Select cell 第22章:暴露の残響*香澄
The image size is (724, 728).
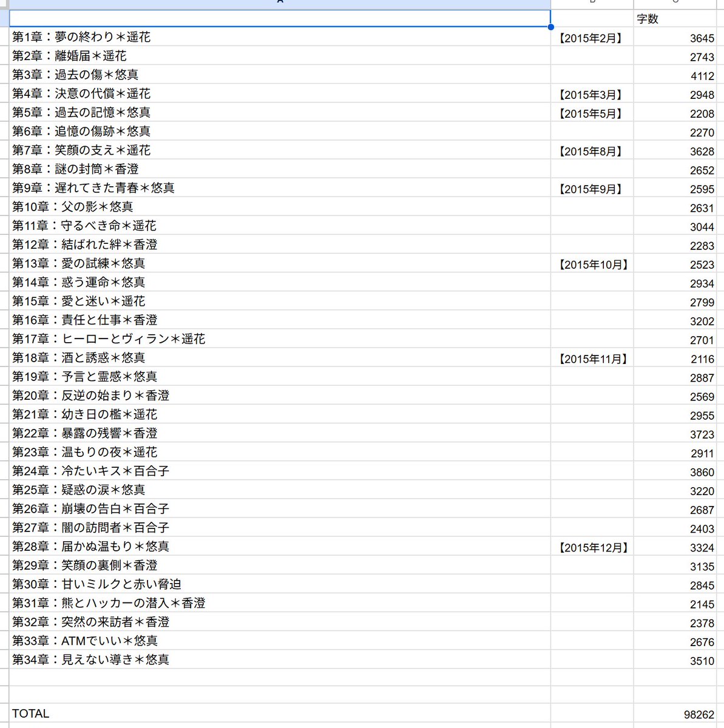pos(280,433)
